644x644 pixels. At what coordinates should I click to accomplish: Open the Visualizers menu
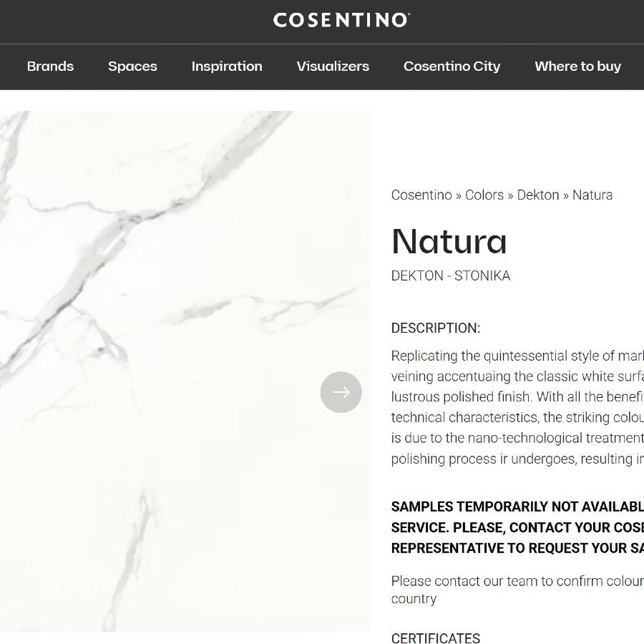pyautogui.click(x=332, y=67)
